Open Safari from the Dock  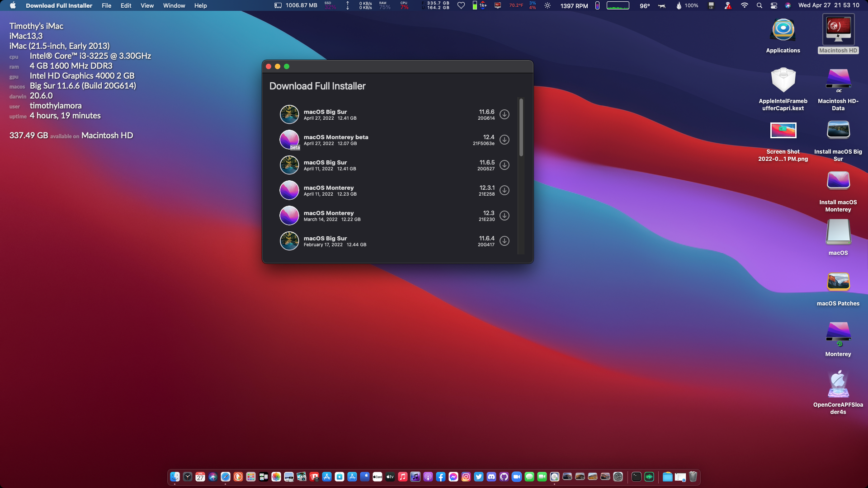(226, 477)
